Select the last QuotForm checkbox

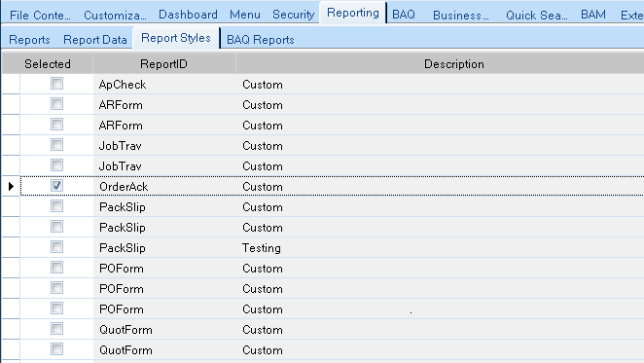click(56, 349)
